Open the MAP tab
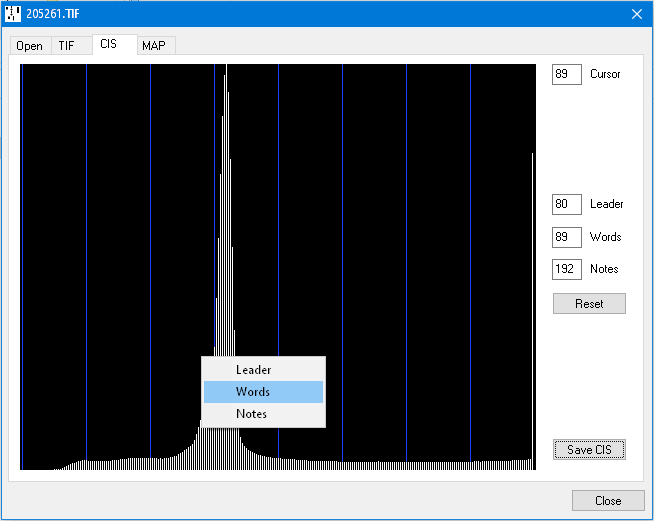Screen dimensions: 654x521 point(154,46)
